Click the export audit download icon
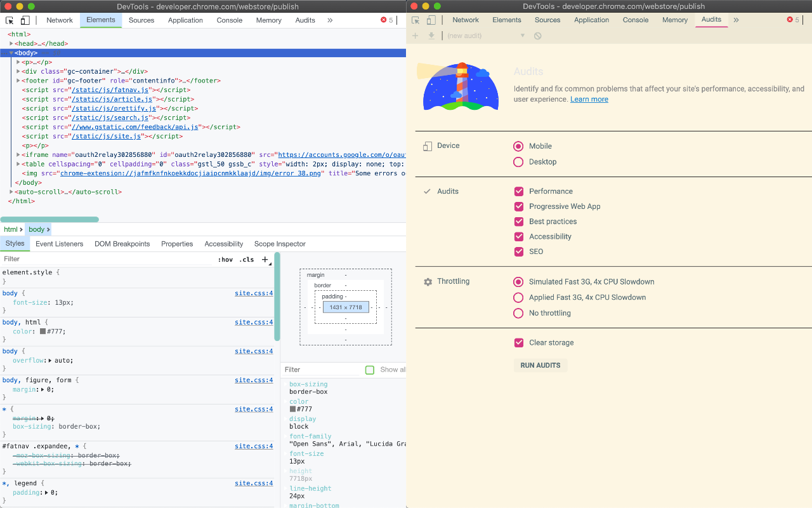This screenshot has height=508, width=812. (431, 36)
